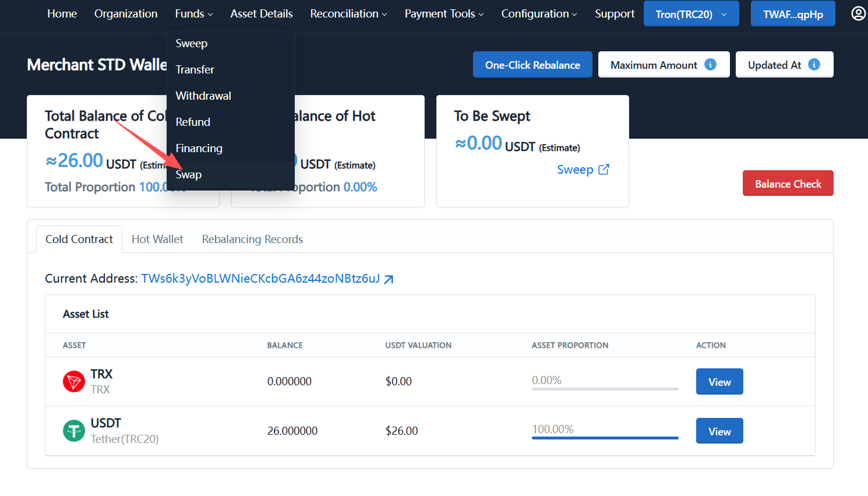Click the TRX coin logo
Image resolution: width=868 pixels, height=496 pixels.
(x=74, y=382)
